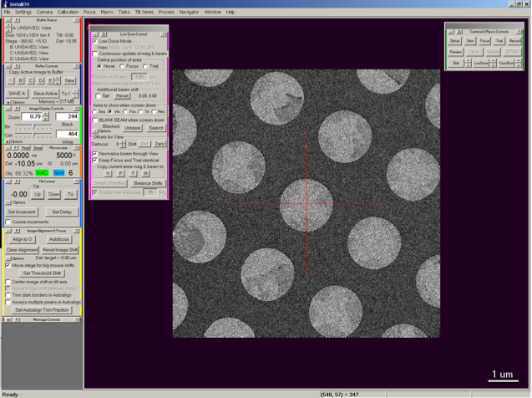Viewport: 532px width, 398px height.
Task: Copy area mag and beam to R
Action: click(x=145, y=173)
